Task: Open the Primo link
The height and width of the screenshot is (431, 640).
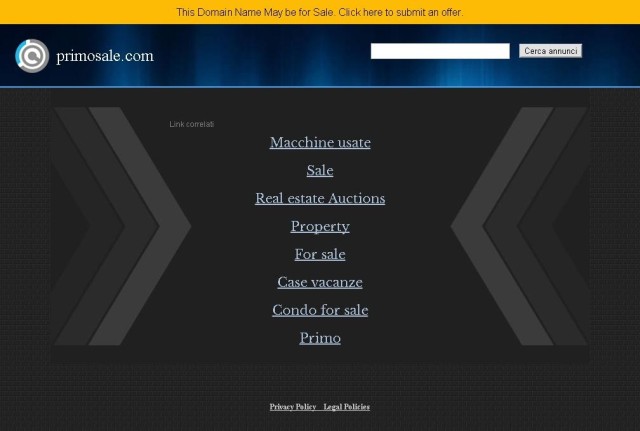Action: click(320, 338)
